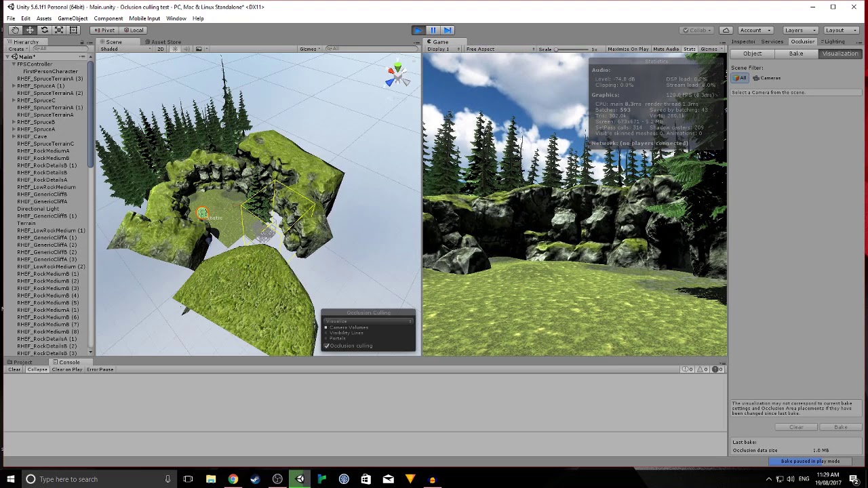The image size is (868, 488).
Task: Uncheck the Occlusion culling checkbox
Action: (x=327, y=346)
